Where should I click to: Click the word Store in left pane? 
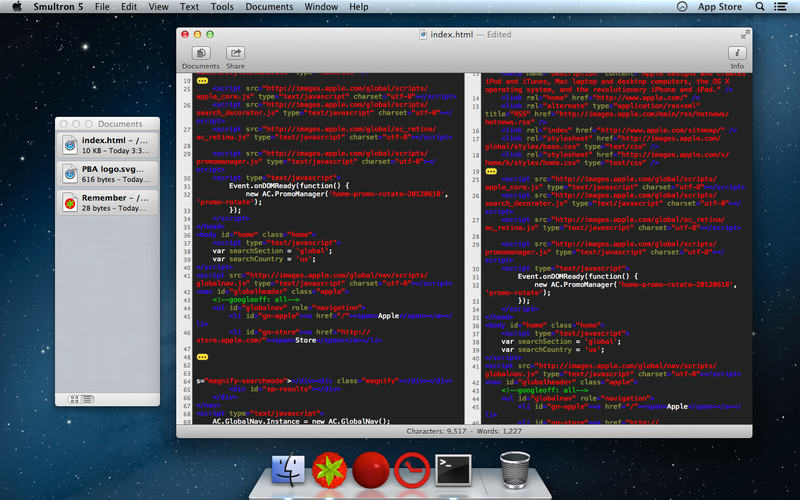point(306,340)
